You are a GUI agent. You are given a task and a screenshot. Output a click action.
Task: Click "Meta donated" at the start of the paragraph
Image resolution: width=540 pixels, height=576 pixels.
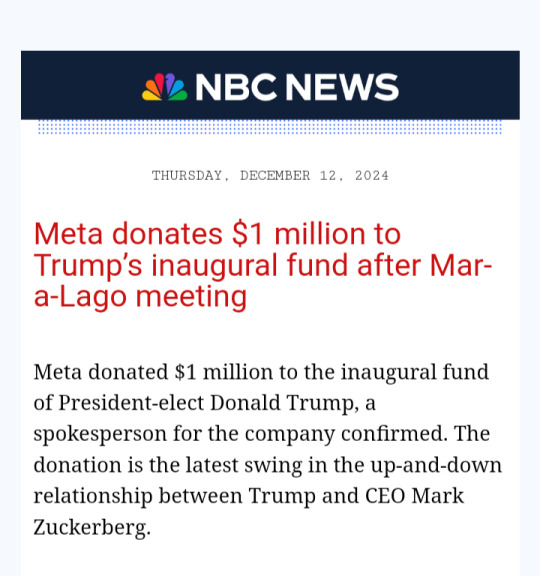tap(101, 371)
